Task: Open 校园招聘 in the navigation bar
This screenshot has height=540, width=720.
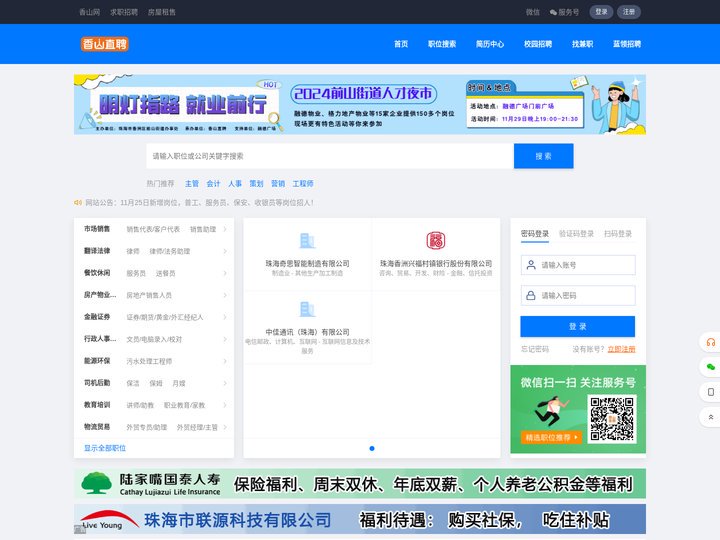Action: tap(538, 44)
